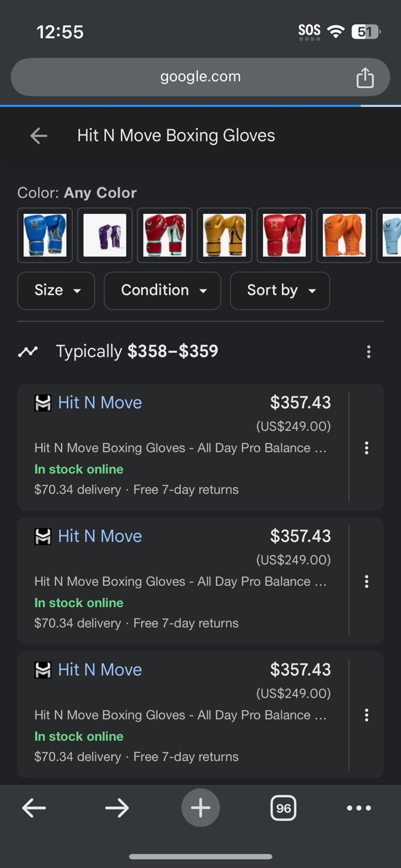This screenshot has height=868, width=401.
Task: Open the tab switcher showing 96 tabs
Action: pyautogui.click(x=284, y=808)
